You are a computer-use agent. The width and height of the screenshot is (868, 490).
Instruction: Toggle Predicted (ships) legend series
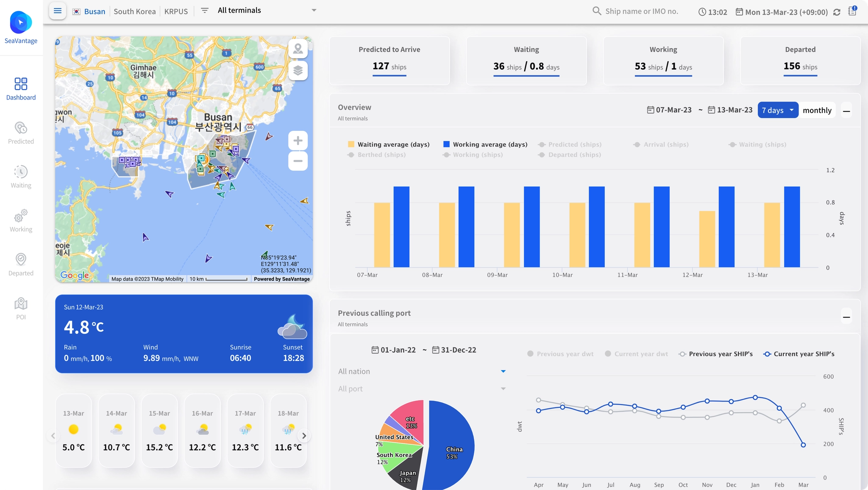(570, 144)
